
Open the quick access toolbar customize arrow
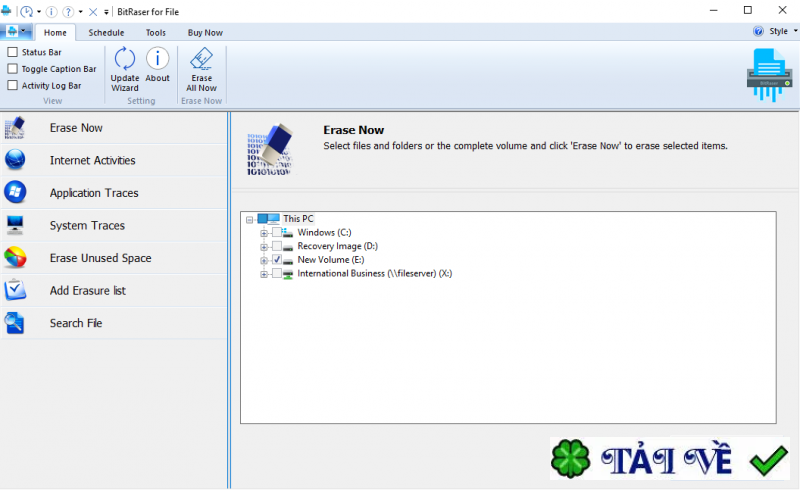tap(106, 12)
